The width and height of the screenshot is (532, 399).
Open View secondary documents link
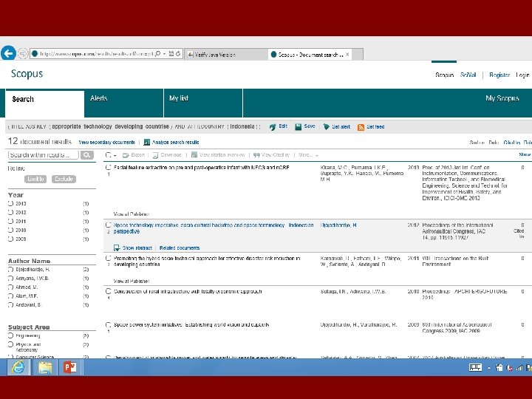(106, 142)
